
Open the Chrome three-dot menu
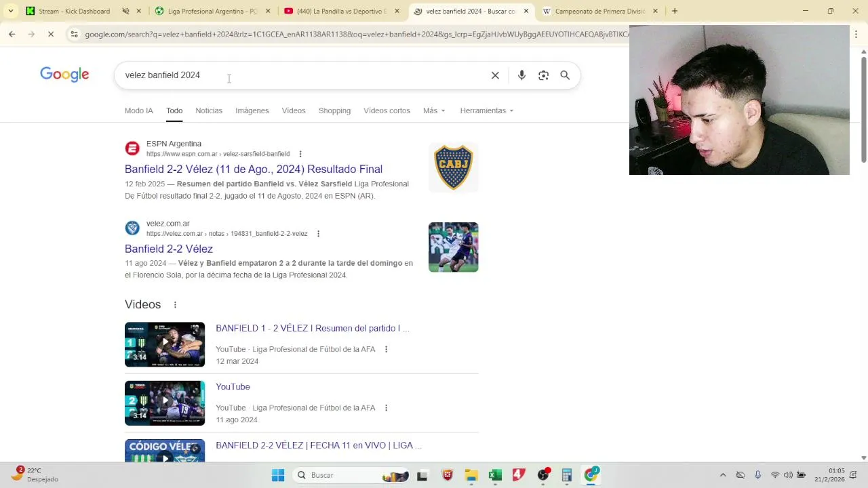856,34
